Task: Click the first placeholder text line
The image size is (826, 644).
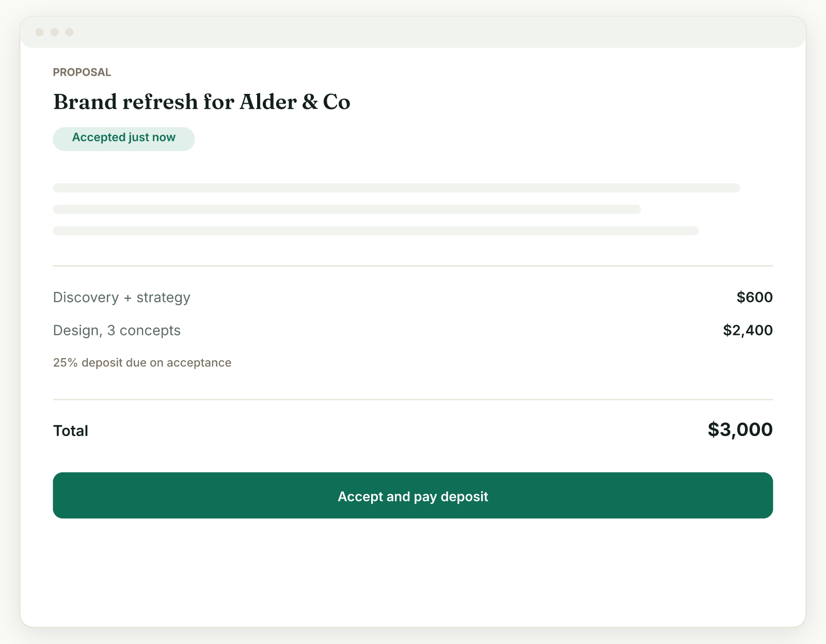Action: [x=396, y=188]
